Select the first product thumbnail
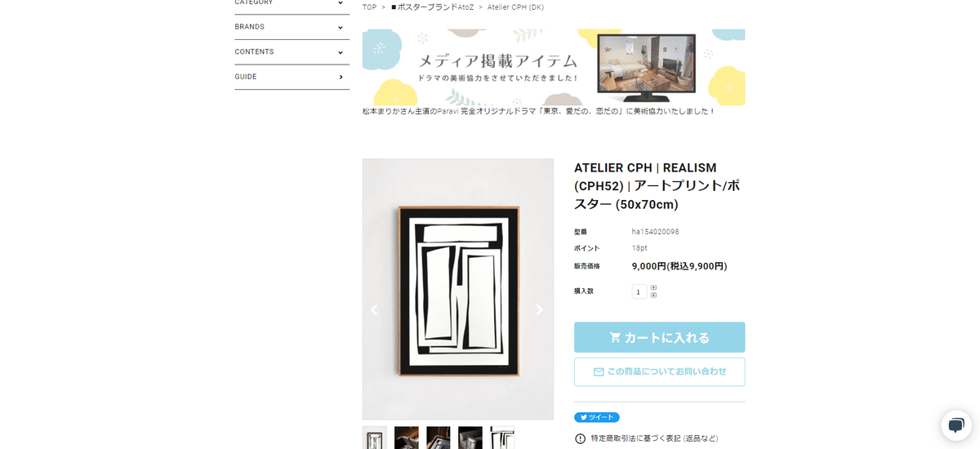Screen dimensions: 980x449 click(x=375, y=438)
